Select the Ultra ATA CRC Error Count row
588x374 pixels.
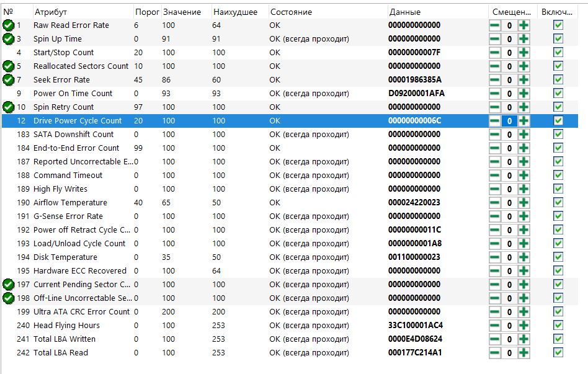[x=290, y=312]
